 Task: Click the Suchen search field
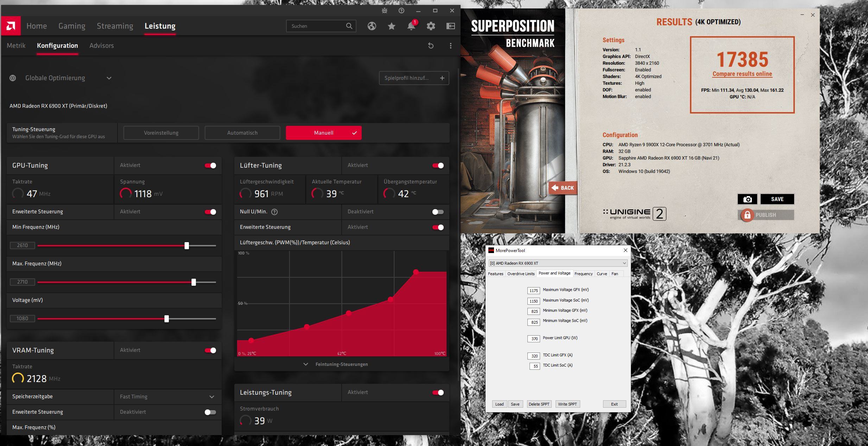click(321, 26)
